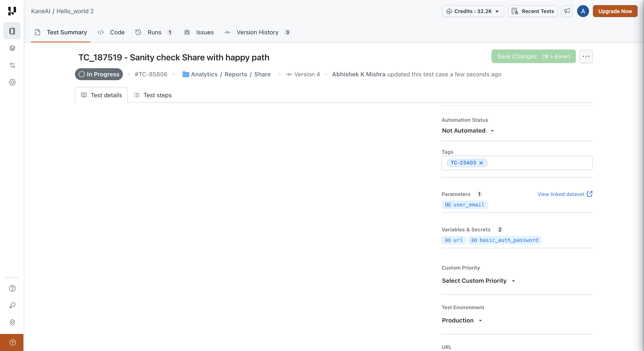Click the orange upload arrow sidebar button

(12, 342)
